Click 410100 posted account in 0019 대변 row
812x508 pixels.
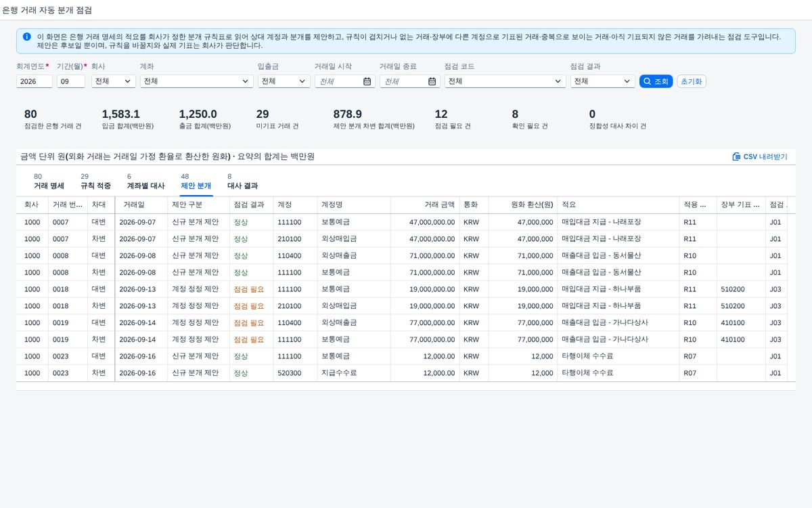click(733, 323)
